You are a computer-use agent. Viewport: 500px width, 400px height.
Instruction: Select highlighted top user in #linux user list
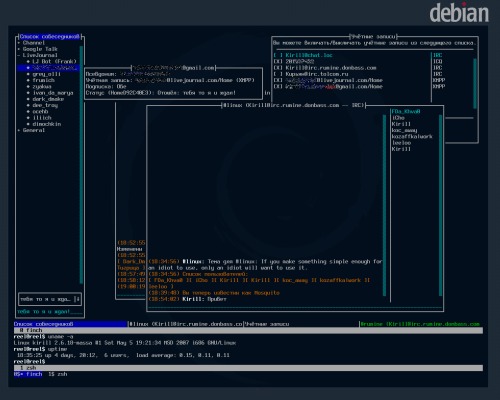pyautogui.click(x=406, y=112)
